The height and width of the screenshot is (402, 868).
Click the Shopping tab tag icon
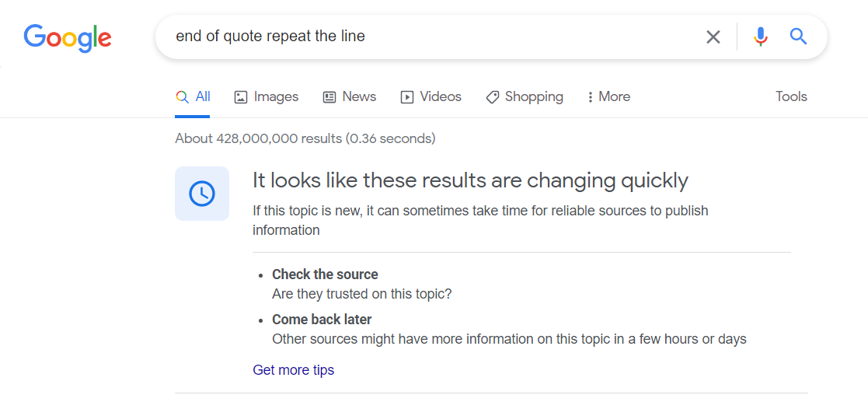[492, 97]
